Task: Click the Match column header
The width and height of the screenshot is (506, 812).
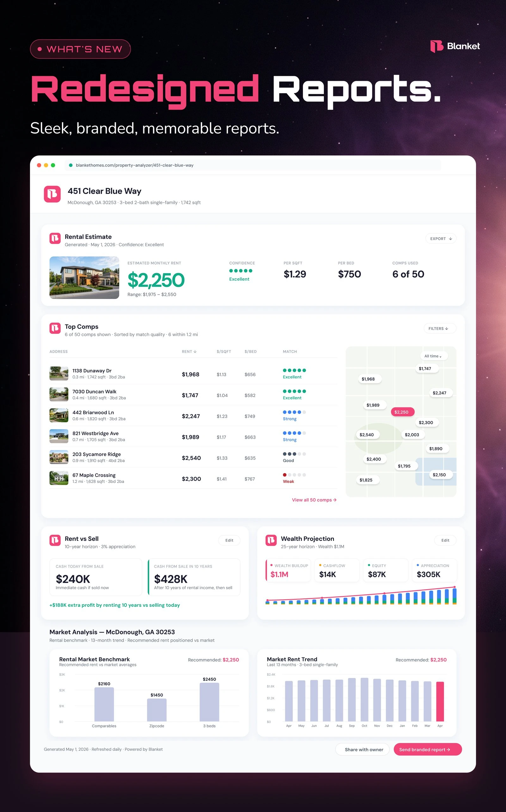Action: coord(290,351)
